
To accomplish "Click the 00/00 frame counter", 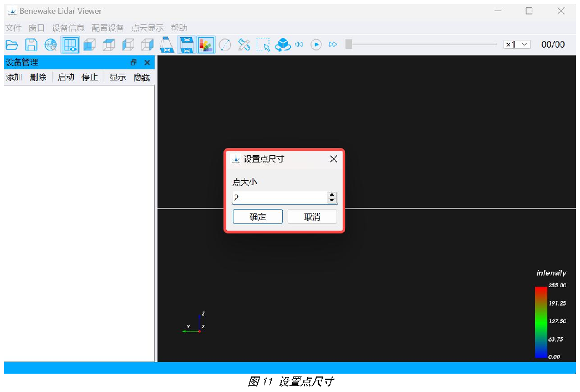I will [x=553, y=45].
